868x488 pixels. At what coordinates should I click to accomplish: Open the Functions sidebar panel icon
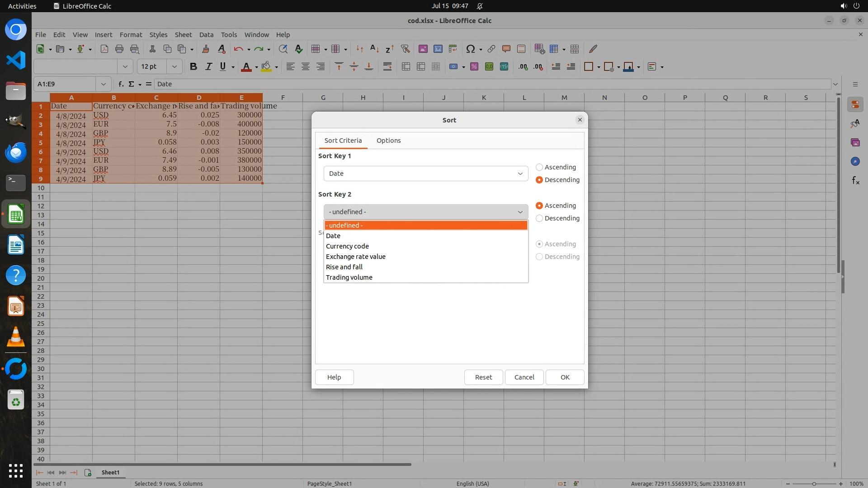(x=855, y=181)
